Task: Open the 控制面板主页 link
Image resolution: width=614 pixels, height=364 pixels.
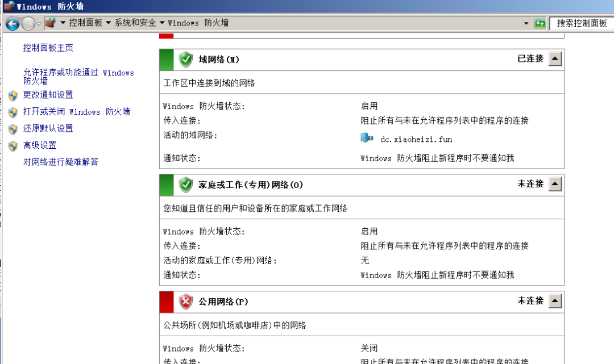Action: (48, 48)
